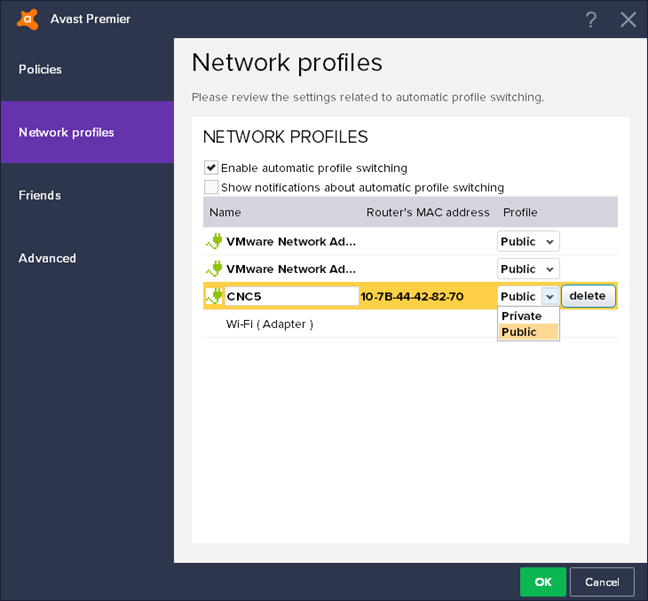The height and width of the screenshot is (601, 648).
Task: Click the Avast logo icon in title bar
Action: click(28, 19)
